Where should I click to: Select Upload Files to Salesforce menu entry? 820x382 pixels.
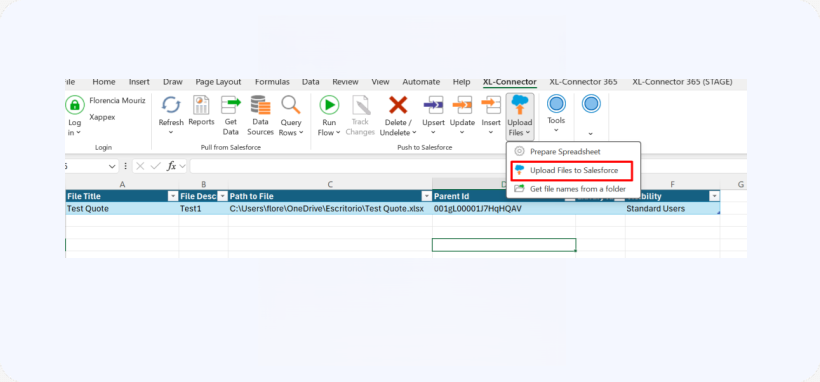[x=572, y=171]
